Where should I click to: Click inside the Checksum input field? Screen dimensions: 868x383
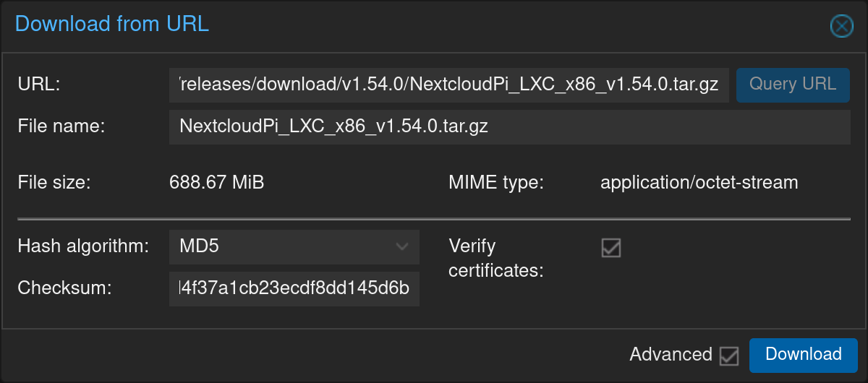(x=294, y=289)
